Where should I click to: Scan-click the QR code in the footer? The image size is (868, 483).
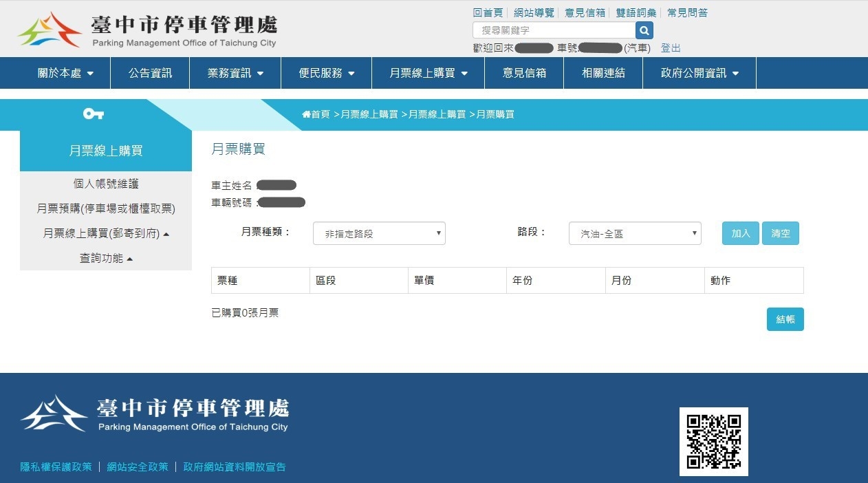[714, 441]
